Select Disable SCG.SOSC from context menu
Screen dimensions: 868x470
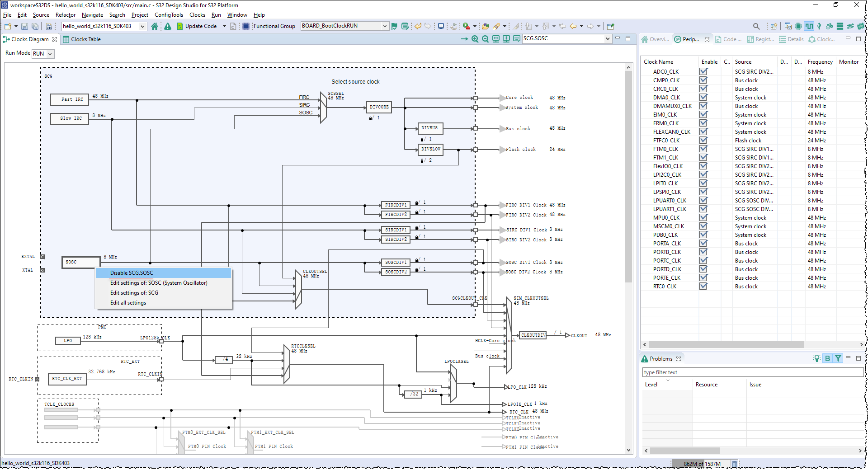click(132, 273)
